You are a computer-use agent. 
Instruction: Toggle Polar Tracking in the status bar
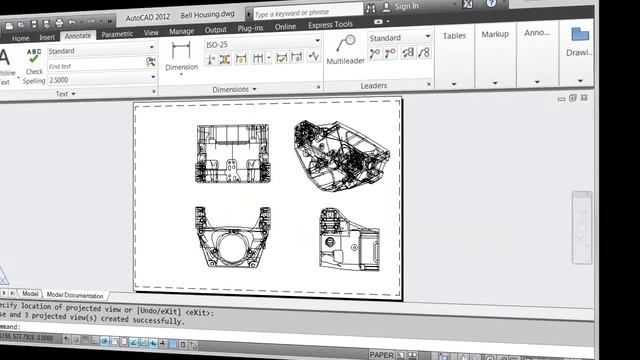click(104, 341)
